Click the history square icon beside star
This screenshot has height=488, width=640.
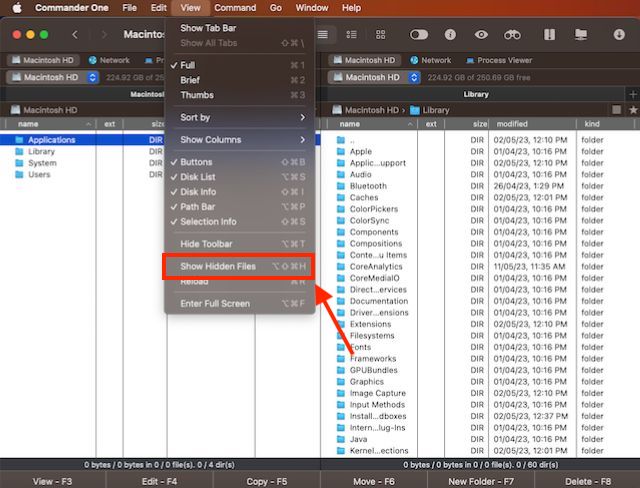617,110
